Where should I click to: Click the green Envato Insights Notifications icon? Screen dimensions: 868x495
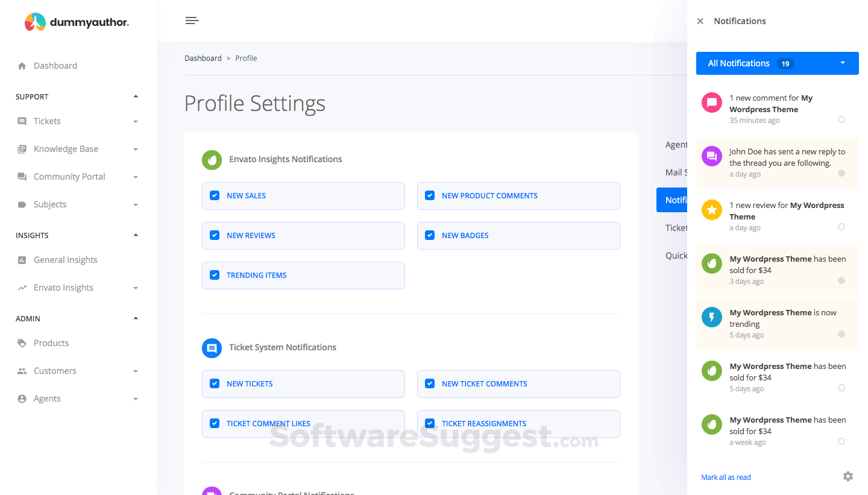(212, 160)
